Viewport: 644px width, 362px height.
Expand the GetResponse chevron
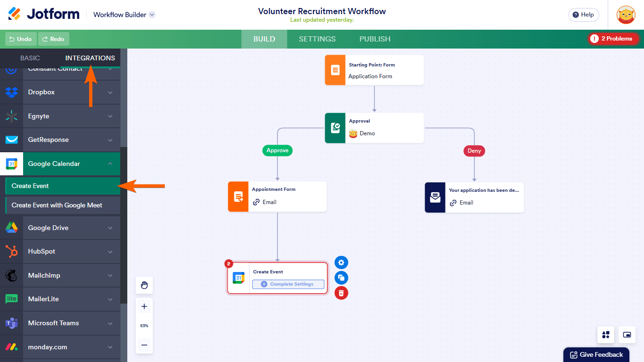(x=110, y=140)
